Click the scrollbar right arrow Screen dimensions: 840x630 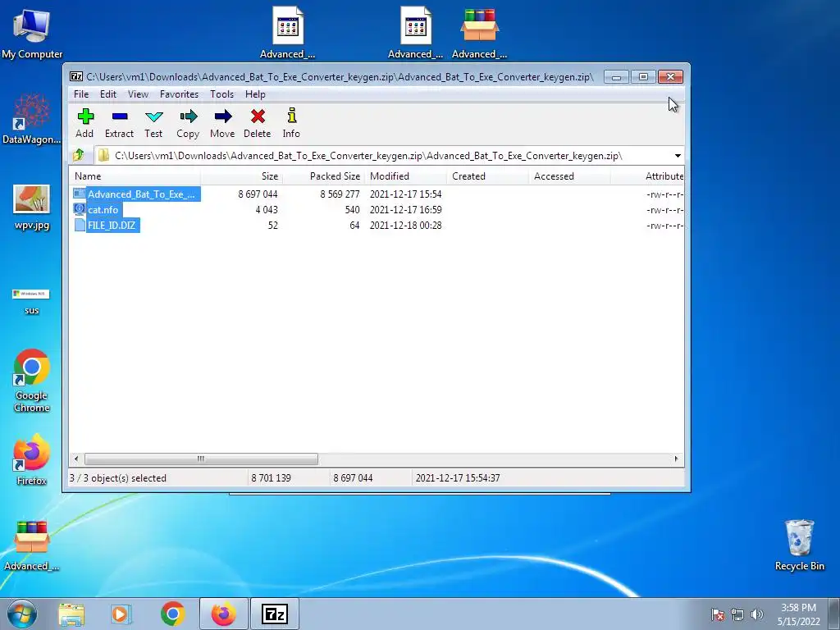point(676,459)
